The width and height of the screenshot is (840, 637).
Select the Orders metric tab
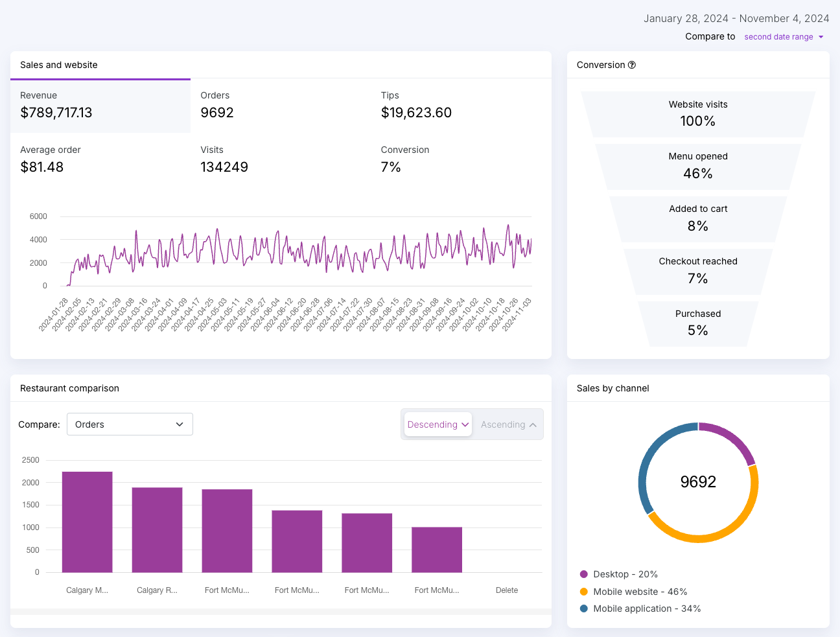pos(281,106)
